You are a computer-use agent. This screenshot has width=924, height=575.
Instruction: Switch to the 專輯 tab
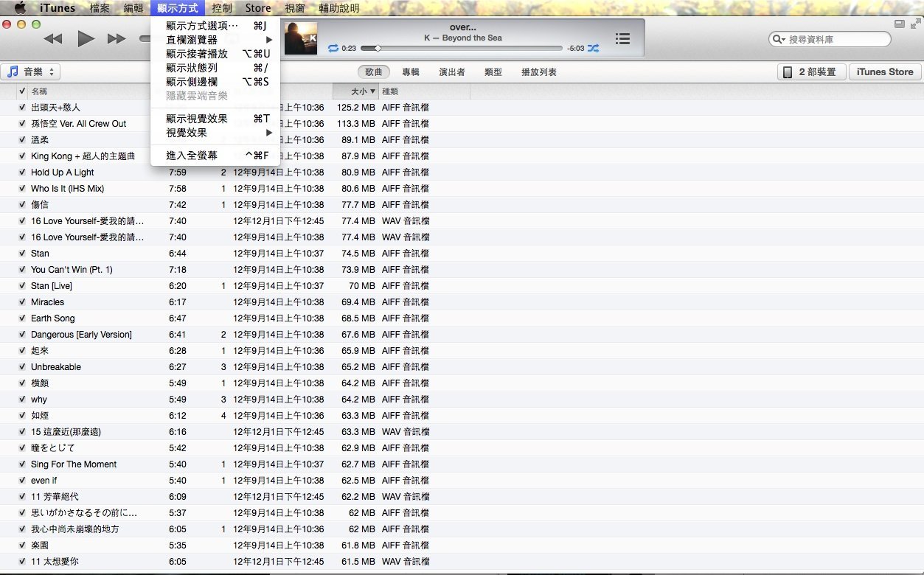[x=410, y=72]
